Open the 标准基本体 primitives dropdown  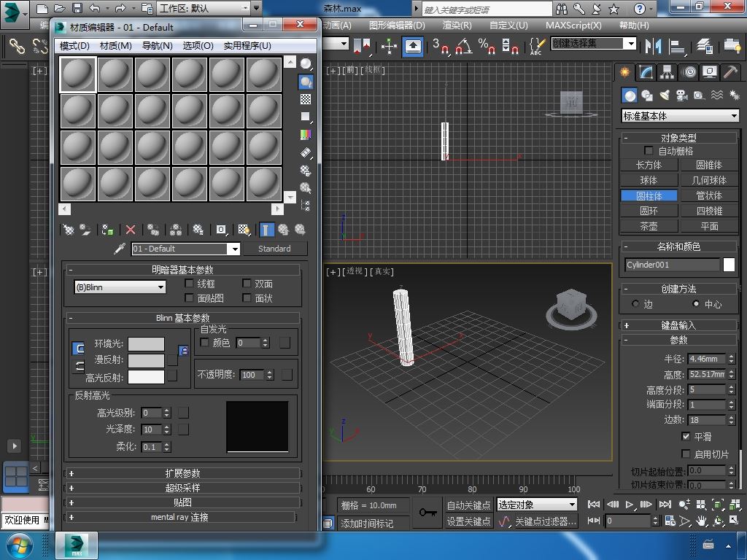coord(680,116)
